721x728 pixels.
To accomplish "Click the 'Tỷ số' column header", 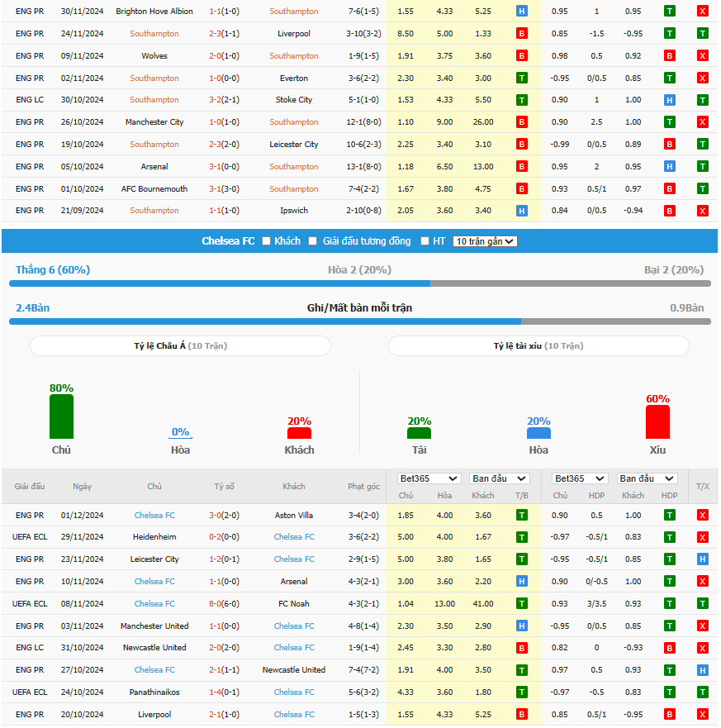I will [x=224, y=487].
